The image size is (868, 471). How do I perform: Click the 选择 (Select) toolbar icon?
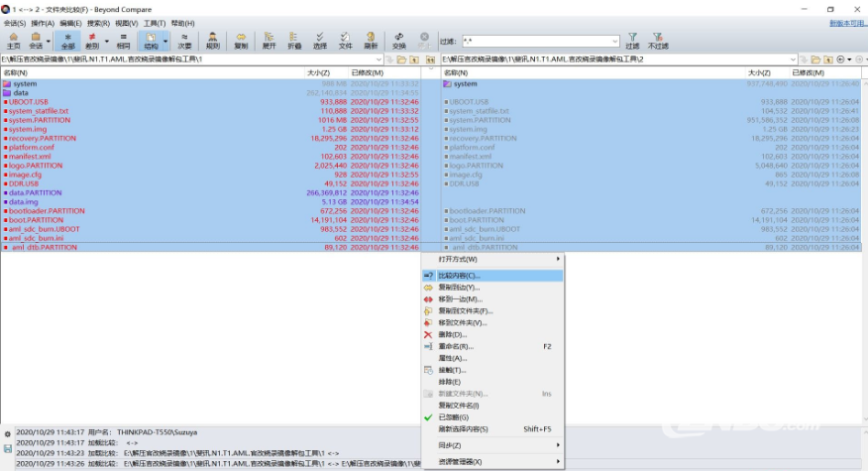(320, 41)
